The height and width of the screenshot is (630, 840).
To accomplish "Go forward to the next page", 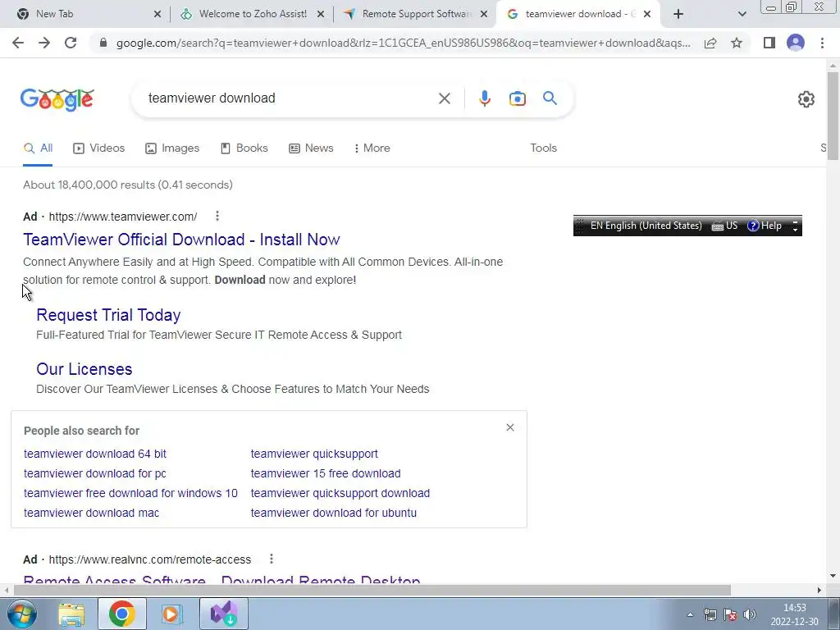I will coord(44,43).
